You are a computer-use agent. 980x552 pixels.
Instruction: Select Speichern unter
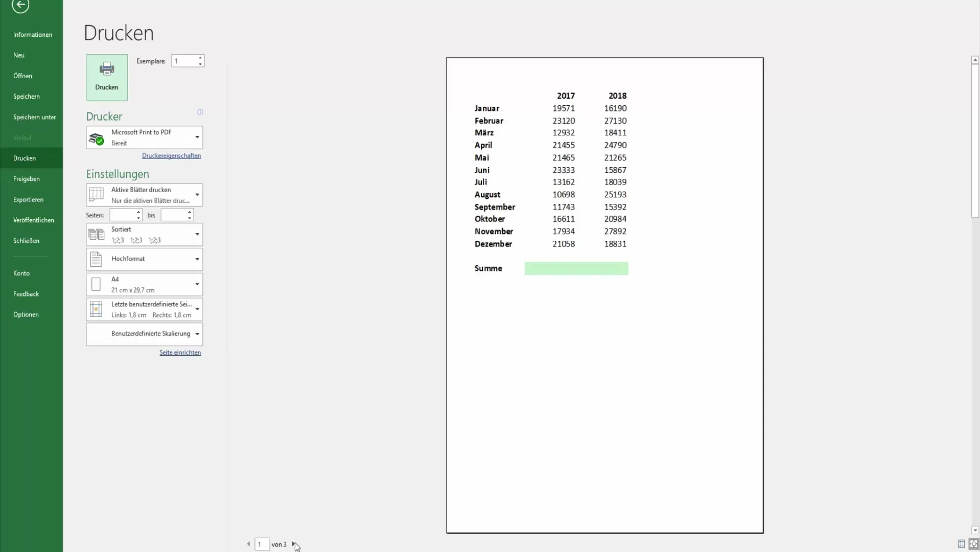point(35,117)
